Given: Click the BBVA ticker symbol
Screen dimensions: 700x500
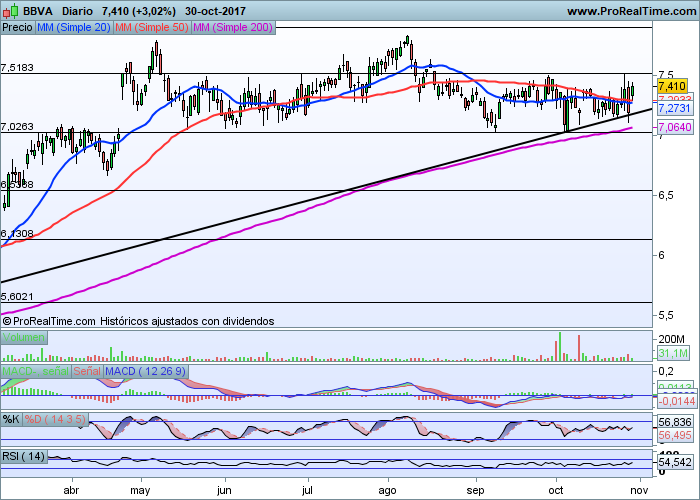Looking at the screenshot, I should pyautogui.click(x=39, y=10).
